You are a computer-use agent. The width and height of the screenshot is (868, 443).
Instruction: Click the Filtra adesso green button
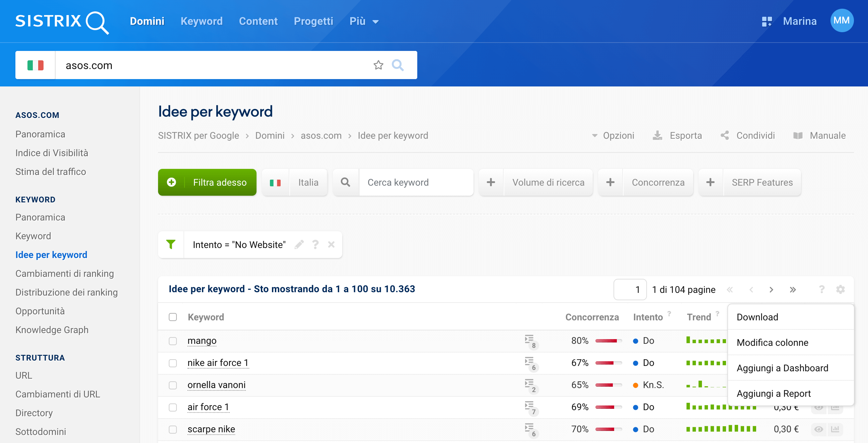point(207,183)
